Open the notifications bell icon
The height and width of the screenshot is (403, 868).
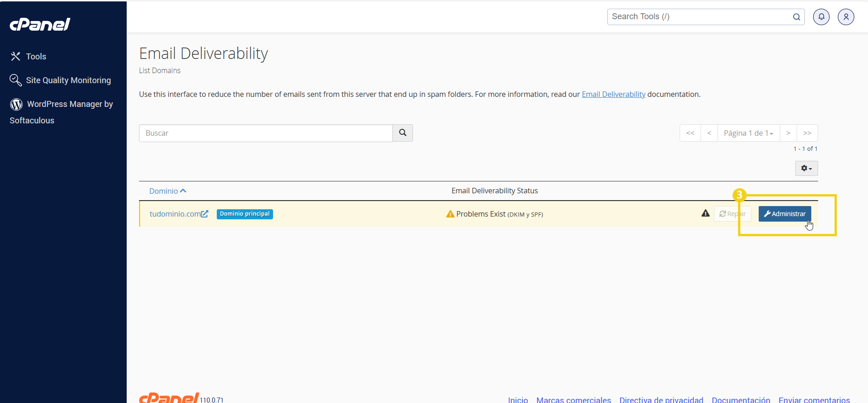(x=821, y=17)
